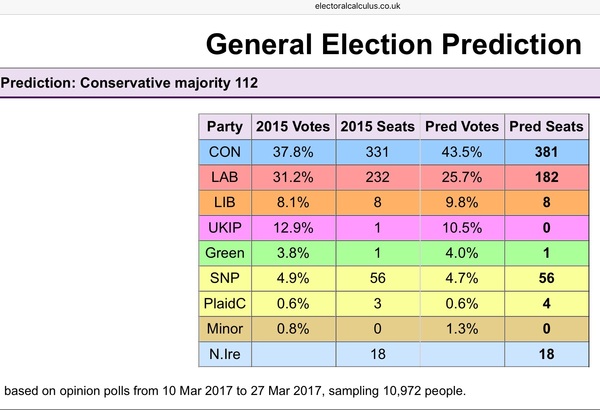The image size is (600, 410).
Task: Click the Pred Votes column header
Action: point(459,128)
